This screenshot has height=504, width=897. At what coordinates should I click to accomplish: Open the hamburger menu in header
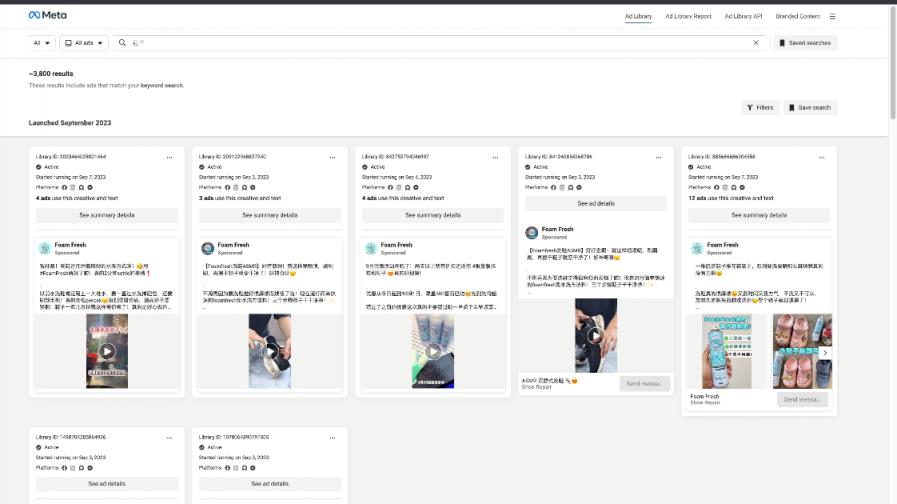click(832, 17)
